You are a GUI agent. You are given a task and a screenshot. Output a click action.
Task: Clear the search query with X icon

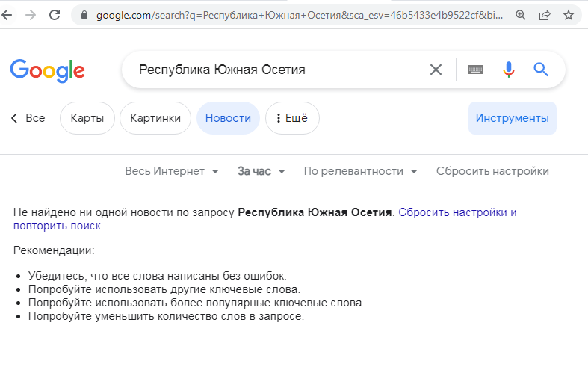[x=436, y=70]
